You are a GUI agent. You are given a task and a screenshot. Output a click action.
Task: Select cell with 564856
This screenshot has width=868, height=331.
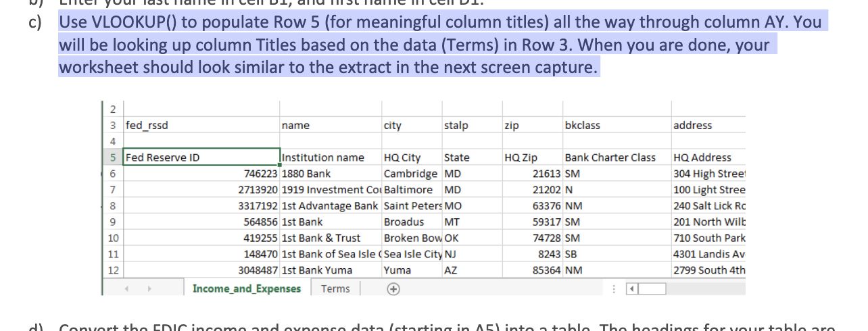click(201, 222)
